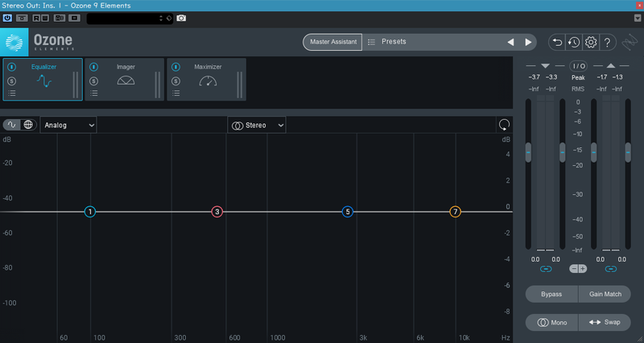Select the Maximizer module tab label
Image resolution: width=644 pixels, height=343 pixels.
(x=208, y=67)
